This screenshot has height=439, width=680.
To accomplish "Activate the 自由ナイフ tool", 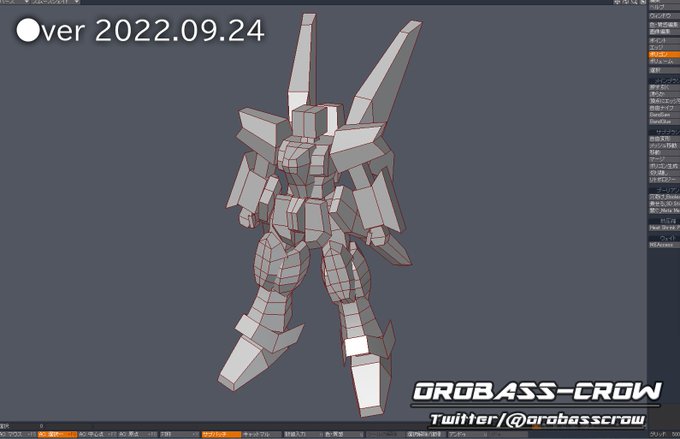I will (x=664, y=108).
